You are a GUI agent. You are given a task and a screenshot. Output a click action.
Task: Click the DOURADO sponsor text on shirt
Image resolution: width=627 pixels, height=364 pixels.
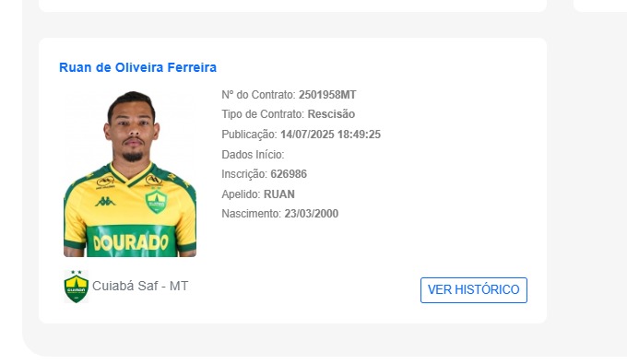pyautogui.click(x=130, y=242)
